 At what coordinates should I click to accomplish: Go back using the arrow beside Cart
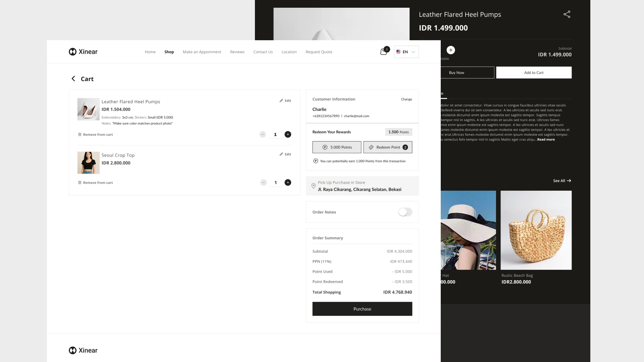point(73,79)
